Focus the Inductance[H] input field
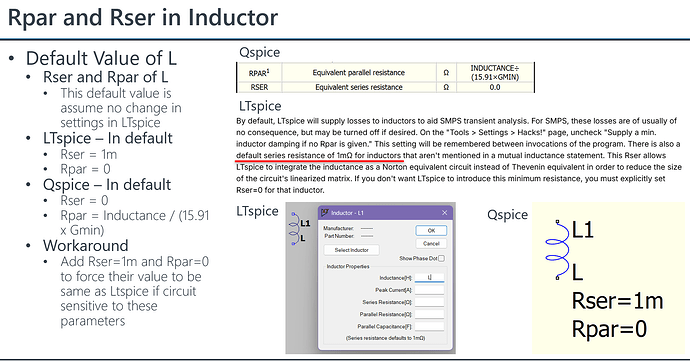This screenshot has height=362, width=690. coord(429,278)
